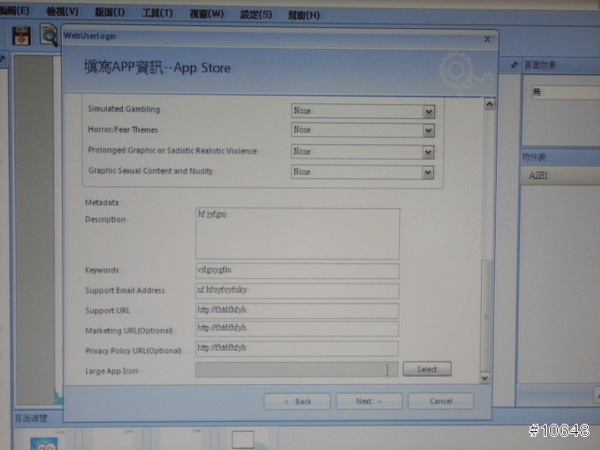Click the Keywords input field
Viewport: 600px width, 450px height.
pos(297,271)
